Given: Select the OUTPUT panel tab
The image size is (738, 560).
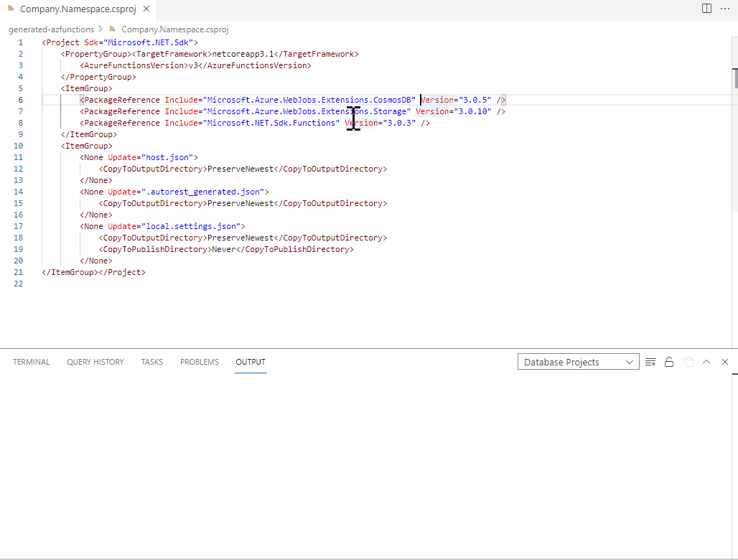Looking at the screenshot, I should (x=251, y=362).
